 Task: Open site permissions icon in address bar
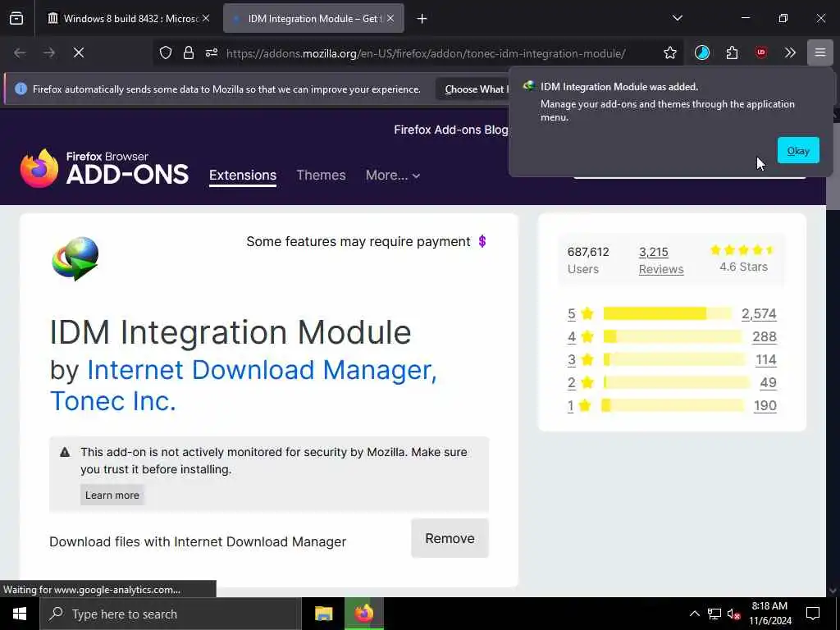click(x=212, y=52)
